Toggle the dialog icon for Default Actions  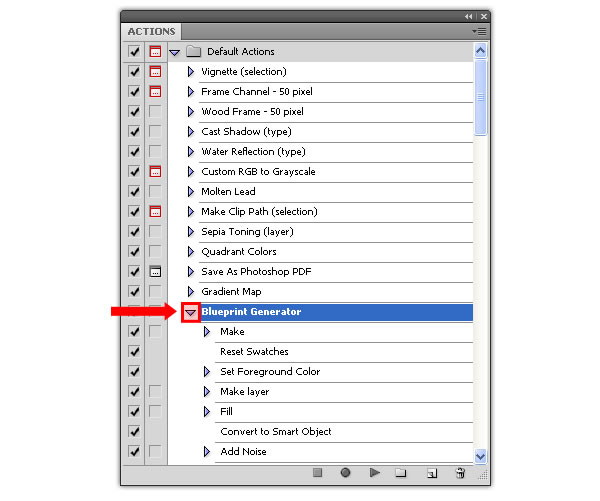point(155,52)
